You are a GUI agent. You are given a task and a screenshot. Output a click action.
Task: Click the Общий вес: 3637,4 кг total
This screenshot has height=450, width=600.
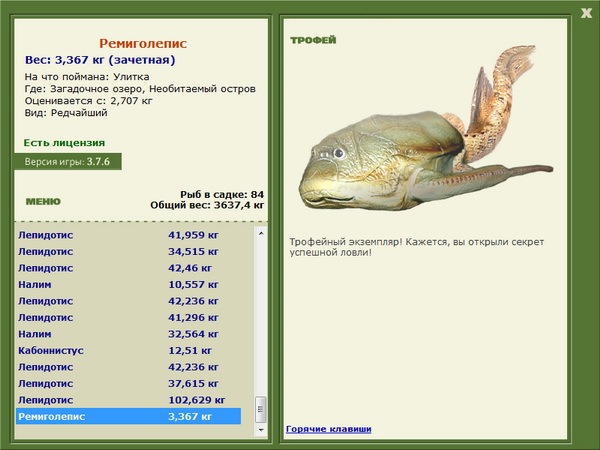click(x=207, y=205)
